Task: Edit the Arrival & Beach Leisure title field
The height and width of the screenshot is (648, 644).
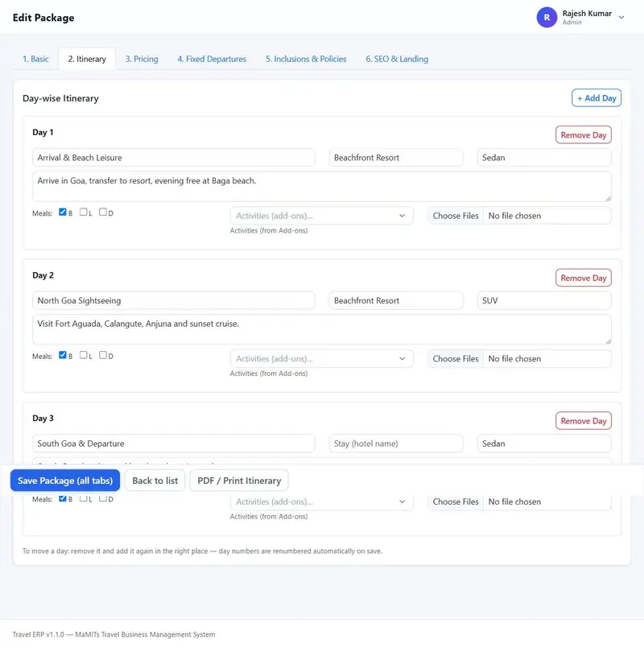Action: (174, 158)
